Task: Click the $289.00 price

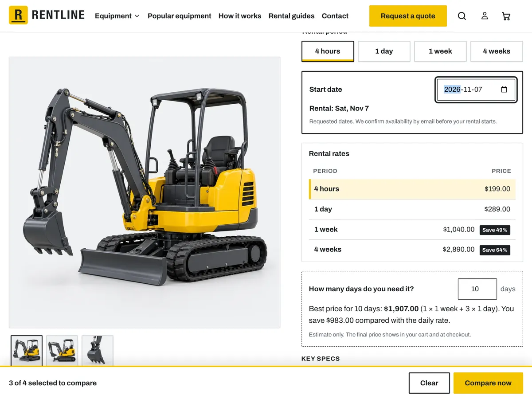Action: 497,209
